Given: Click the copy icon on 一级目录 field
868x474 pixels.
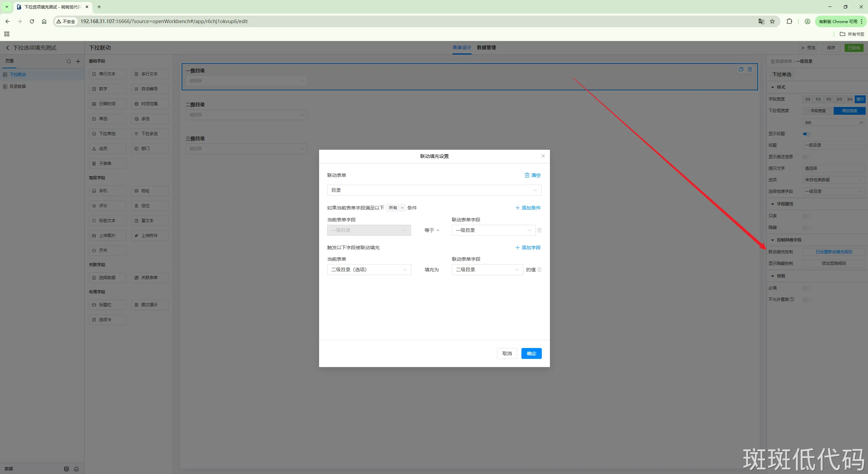Looking at the screenshot, I should (x=741, y=69).
